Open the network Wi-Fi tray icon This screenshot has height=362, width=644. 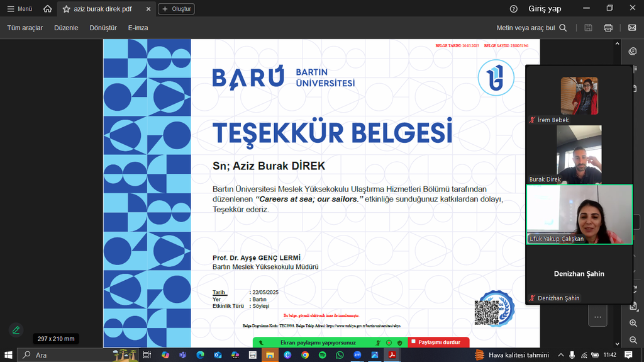tap(584, 356)
